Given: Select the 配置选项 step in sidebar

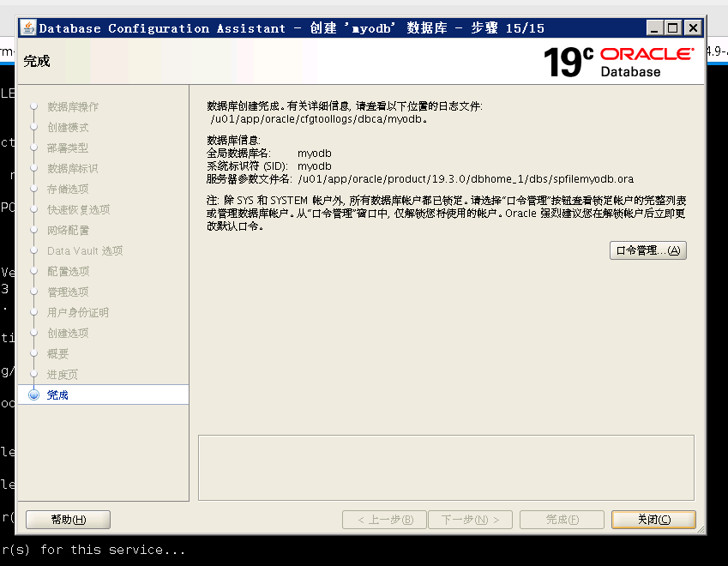Looking at the screenshot, I should click(69, 271).
